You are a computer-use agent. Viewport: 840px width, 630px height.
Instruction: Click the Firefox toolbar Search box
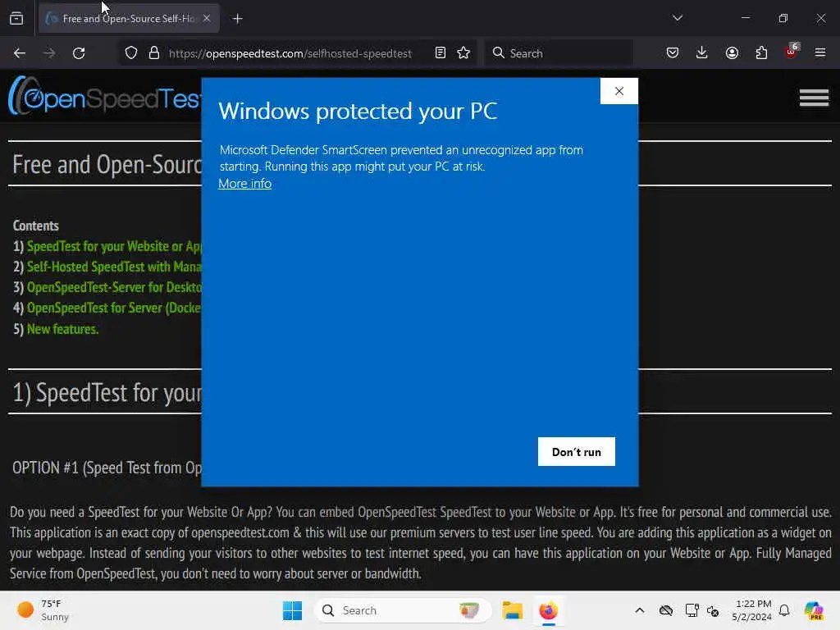559,53
